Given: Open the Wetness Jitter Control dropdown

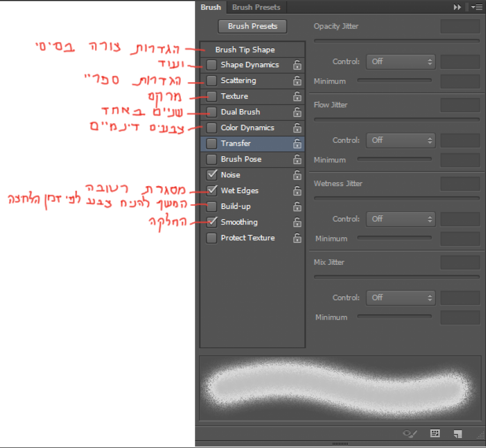Looking at the screenshot, I should [400, 219].
